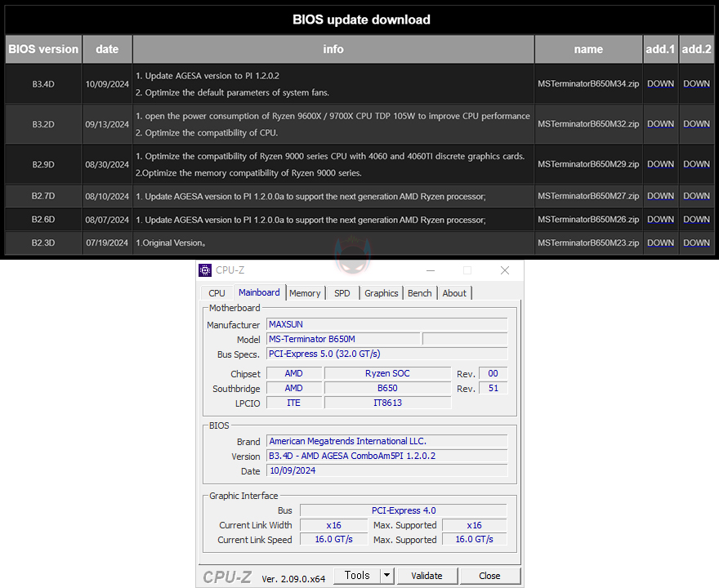Download B2.6D BIOS from add.1 link
Screen dimensions: 719x588
(x=660, y=220)
